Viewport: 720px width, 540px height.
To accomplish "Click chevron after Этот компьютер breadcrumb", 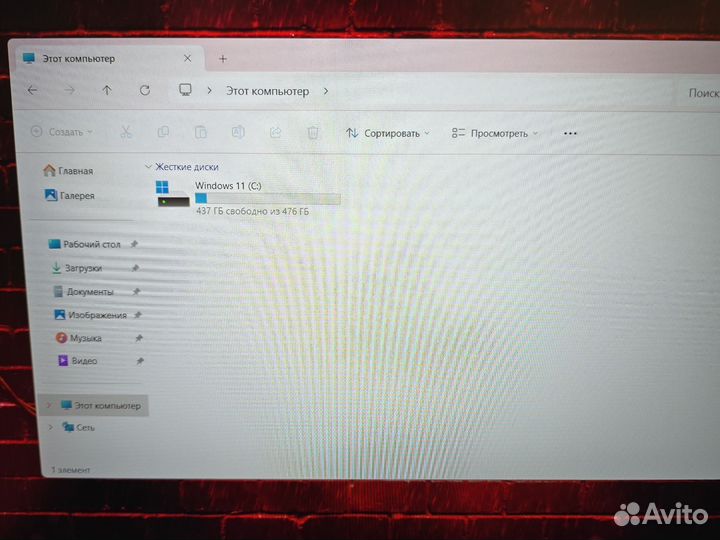I will [x=326, y=91].
